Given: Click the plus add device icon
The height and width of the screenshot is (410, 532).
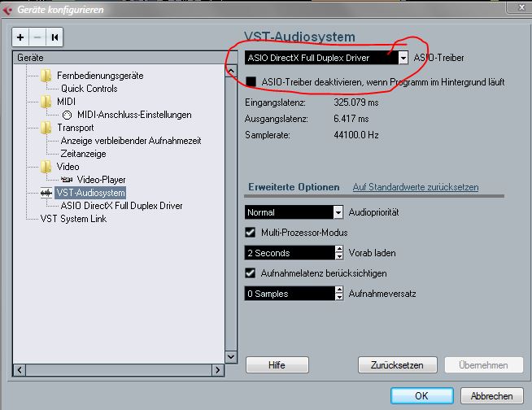Looking at the screenshot, I should [x=20, y=37].
